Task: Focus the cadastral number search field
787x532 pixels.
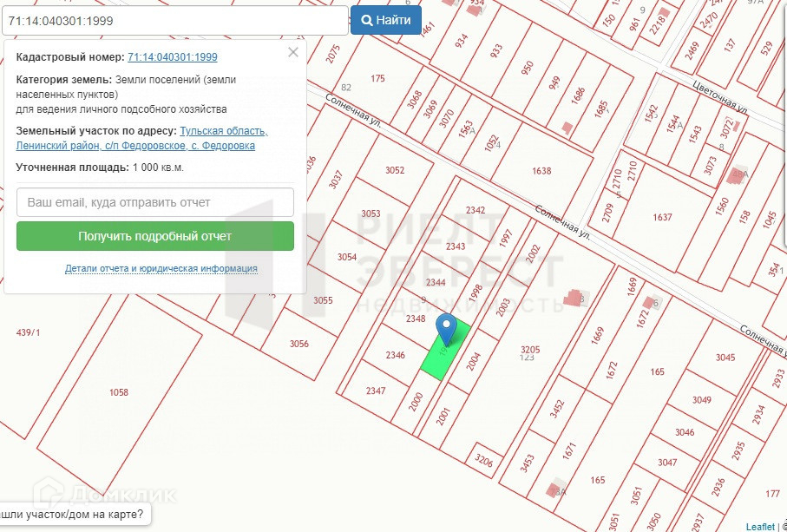Action: point(174,21)
